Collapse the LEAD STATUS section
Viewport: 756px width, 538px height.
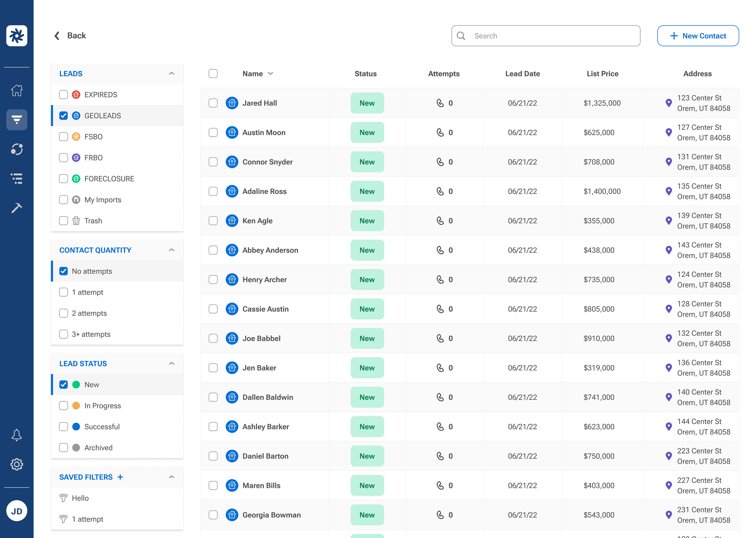tap(171, 363)
